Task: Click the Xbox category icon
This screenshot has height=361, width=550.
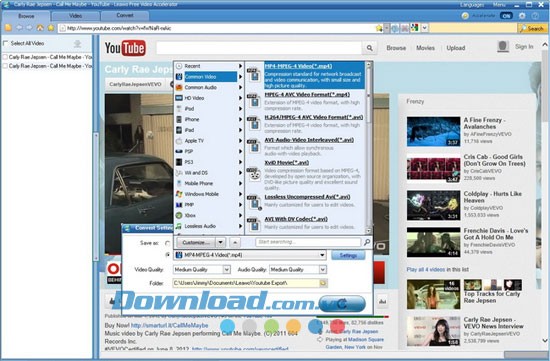Action: [x=179, y=215]
